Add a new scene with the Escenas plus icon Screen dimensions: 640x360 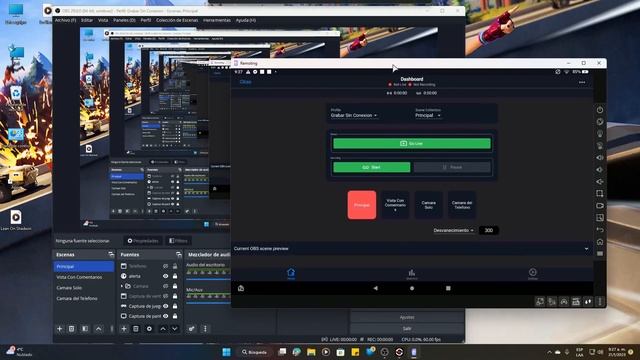[60, 329]
